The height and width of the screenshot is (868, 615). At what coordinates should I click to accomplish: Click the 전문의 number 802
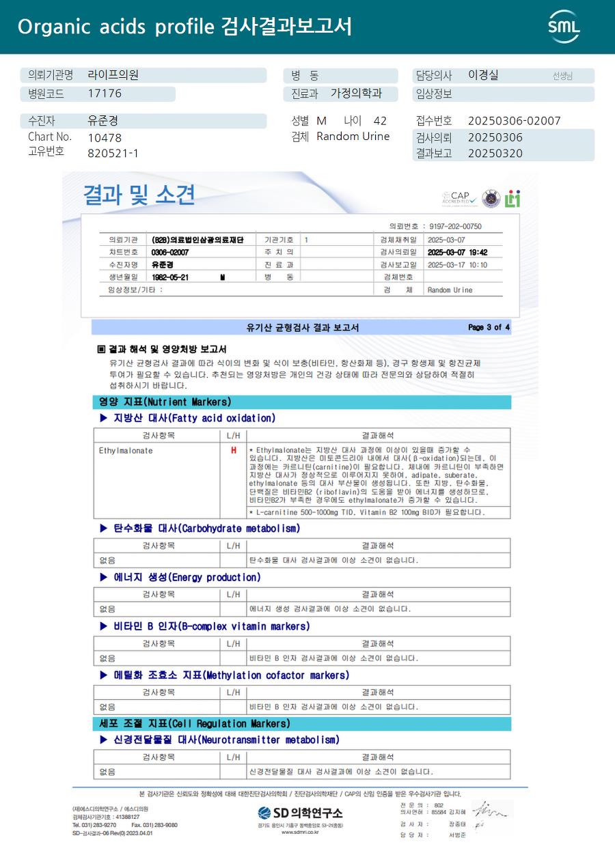439,805
